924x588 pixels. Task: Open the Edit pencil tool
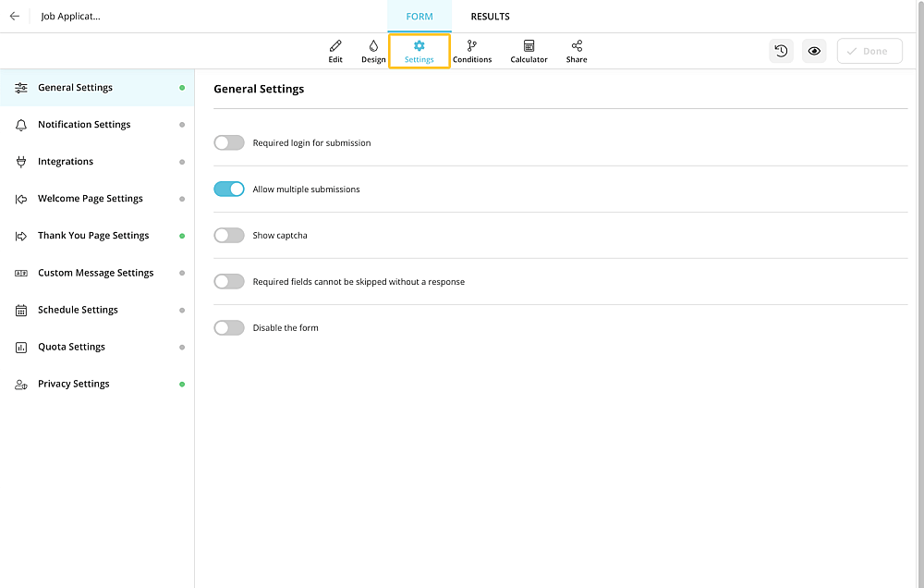[335, 51]
